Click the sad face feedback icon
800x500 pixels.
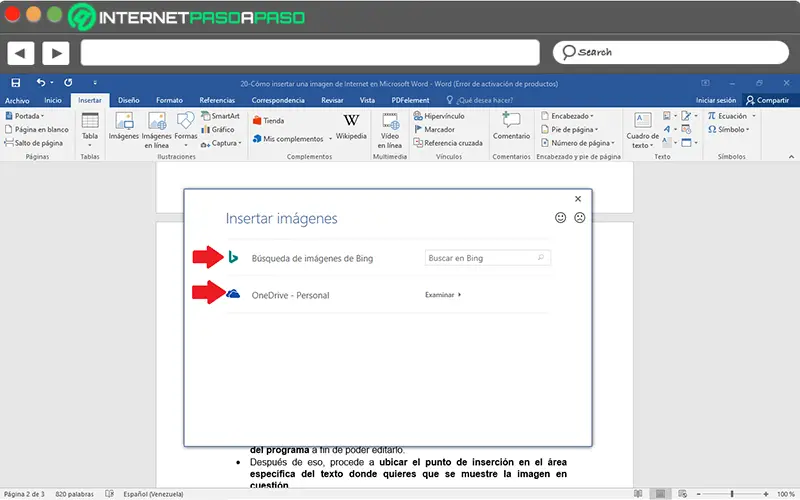tap(580, 218)
